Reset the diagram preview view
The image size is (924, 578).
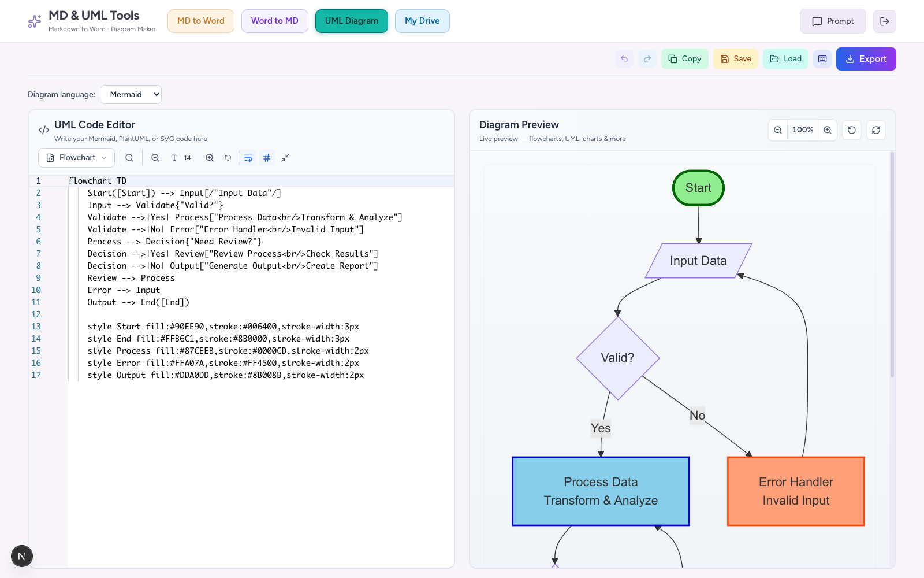click(x=852, y=130)
